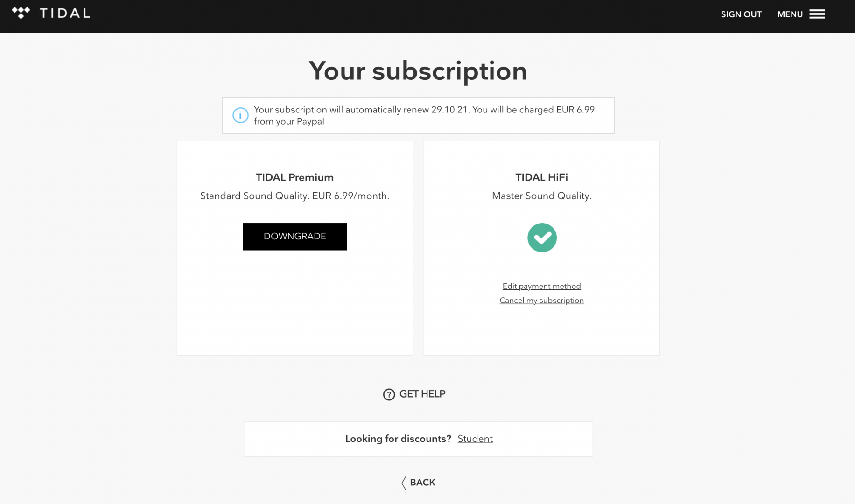Click the question mark help icon
855x504 pixels.
click(x=389, y=394)
